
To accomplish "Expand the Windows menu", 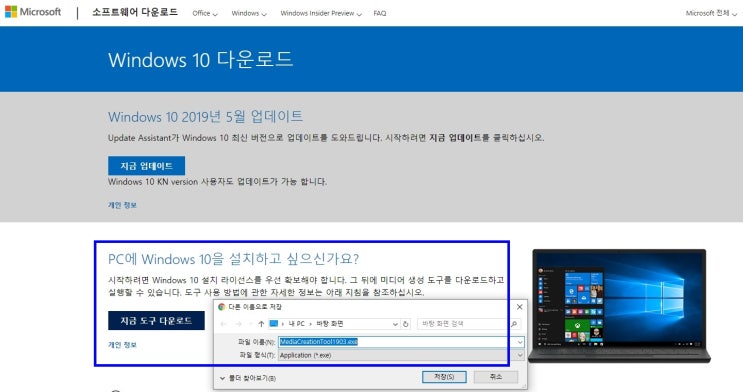I will pyautogui.click(x=249, y=13).
